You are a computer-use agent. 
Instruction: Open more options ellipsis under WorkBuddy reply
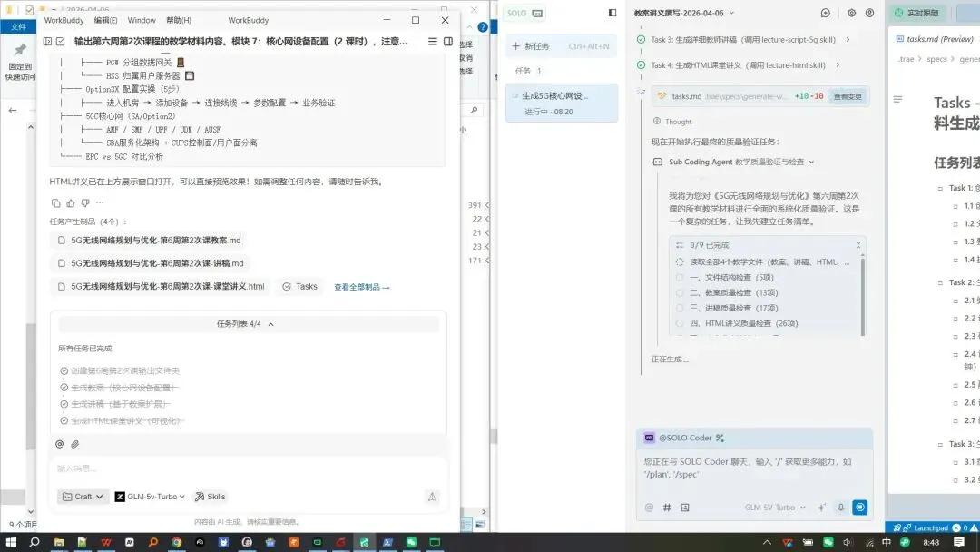(x=100, y=203)
